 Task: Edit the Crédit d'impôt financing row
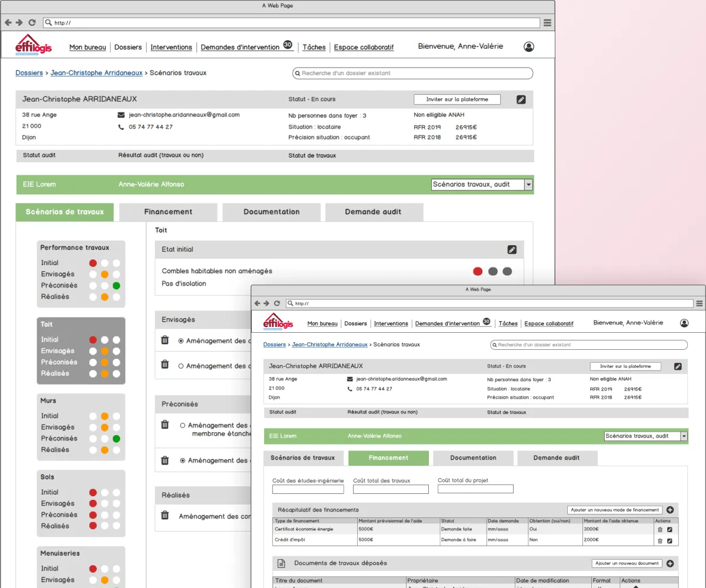pyautogui.click(x=670, y=540)
